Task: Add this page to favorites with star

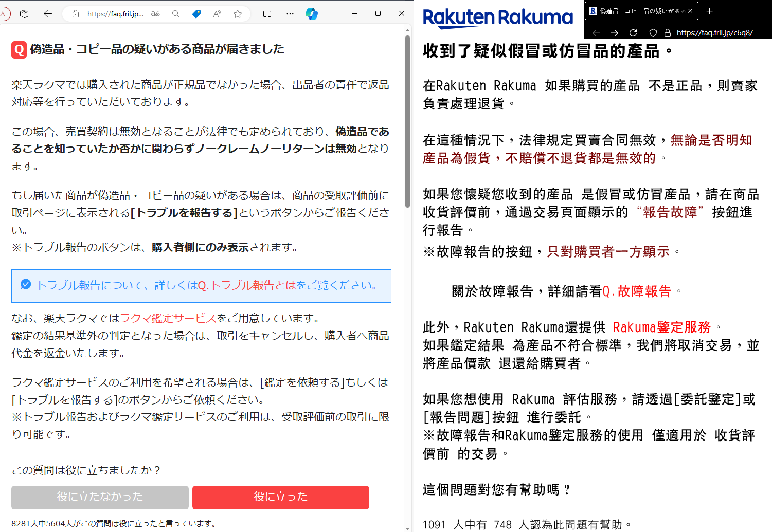Action: click(238, 14)
